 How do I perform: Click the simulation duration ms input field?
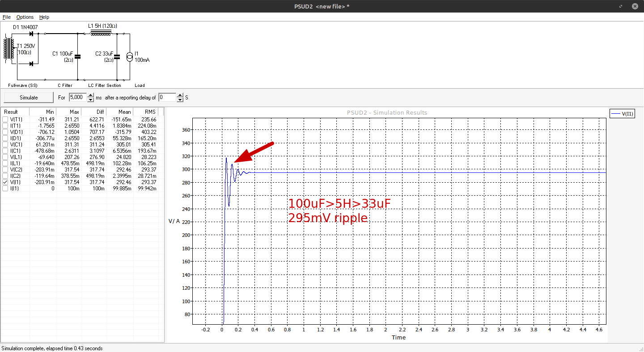click(78, 97)
